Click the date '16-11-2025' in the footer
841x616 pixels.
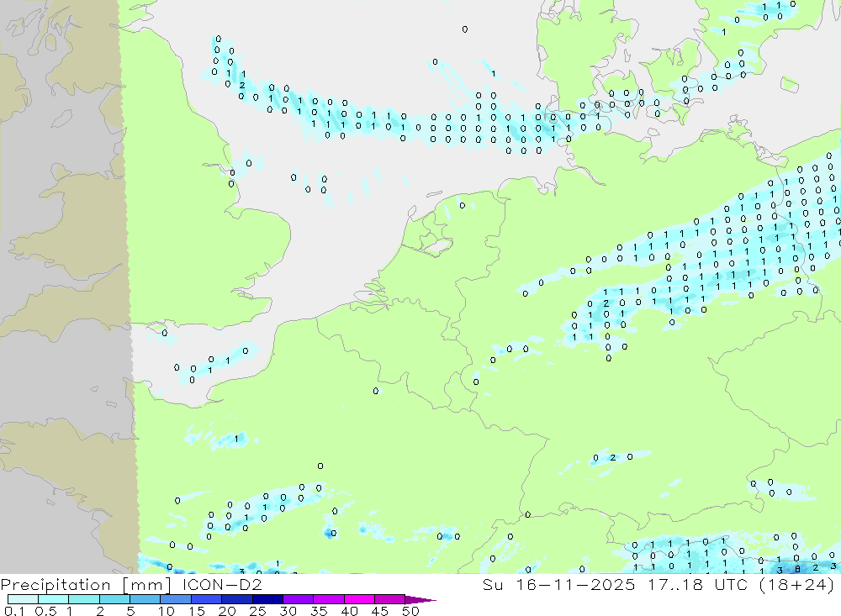575,584
